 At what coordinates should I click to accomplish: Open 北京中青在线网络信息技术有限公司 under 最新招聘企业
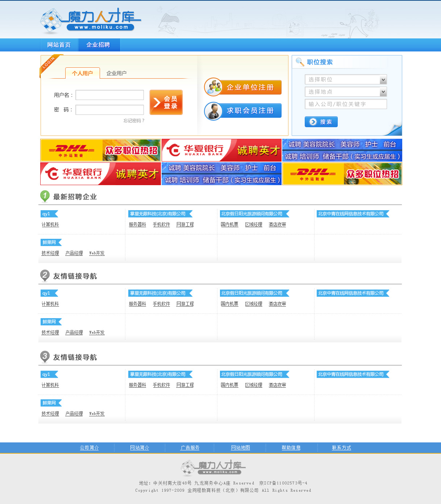pos(353,214)
